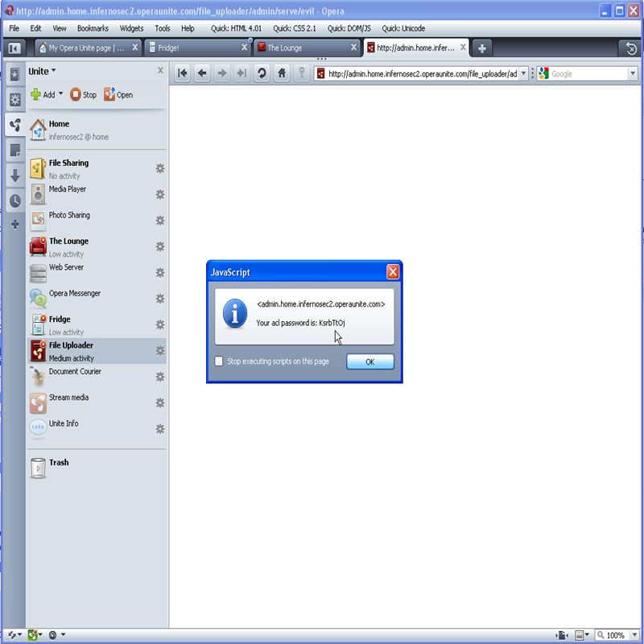Open the Google search engine dropdown
Image resolution: width=644 pixels, height=644 pixels.
coord(633,74)
